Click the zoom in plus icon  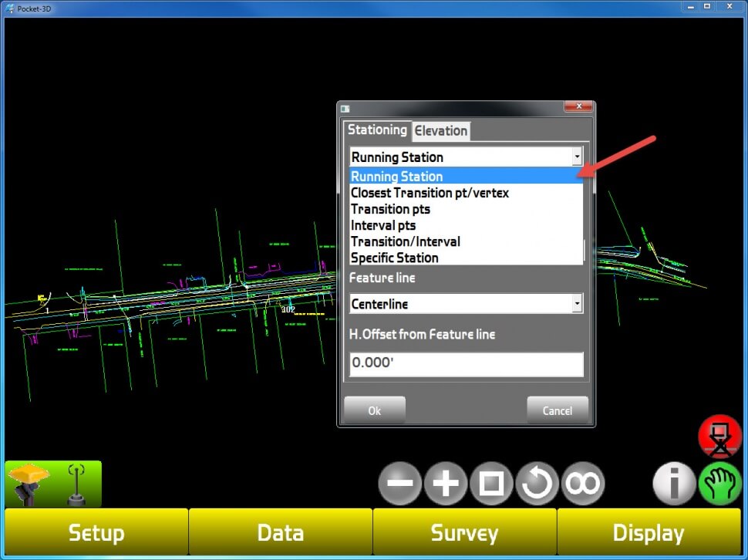click(x=445, y=484)
